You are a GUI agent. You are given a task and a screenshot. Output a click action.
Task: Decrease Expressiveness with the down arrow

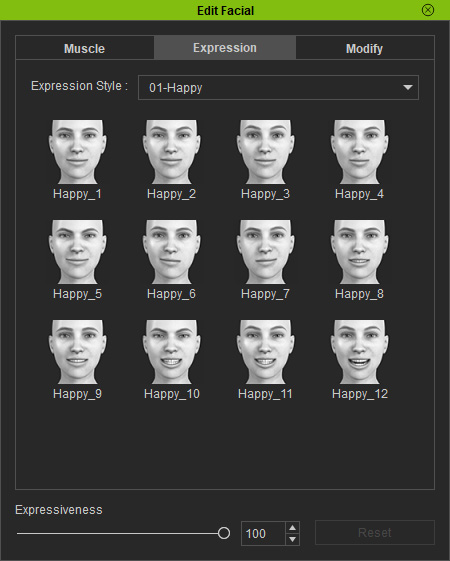pyautogui.click(x=293, y=539)
